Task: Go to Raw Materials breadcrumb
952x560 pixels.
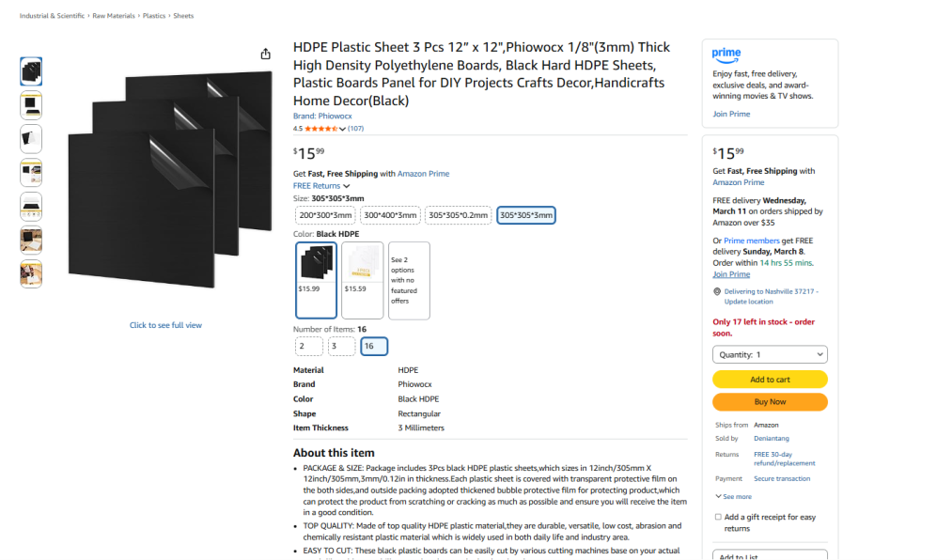Action: pyautogui.click(x=112, y=16)
